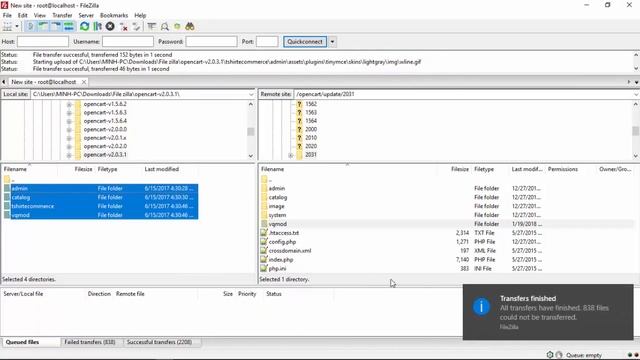Expand remote tree folder 2031
640x360 pixels.
[291, 155]
